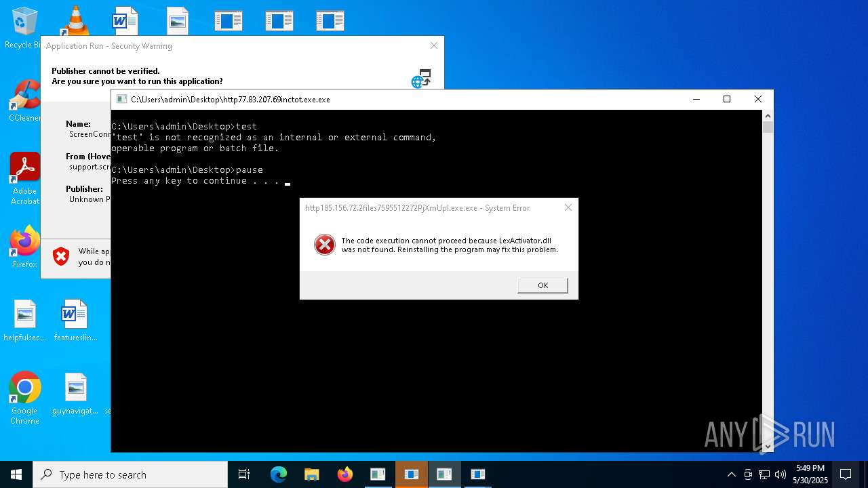Open File Explorer from taskbar

tap(312, 474)
